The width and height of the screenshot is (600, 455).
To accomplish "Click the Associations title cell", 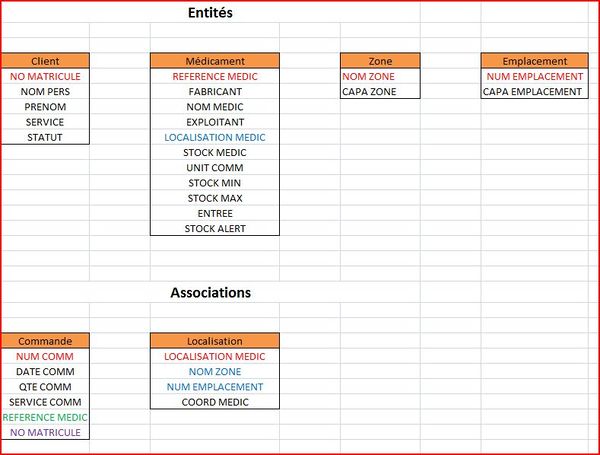I will [x=210, y=293].
